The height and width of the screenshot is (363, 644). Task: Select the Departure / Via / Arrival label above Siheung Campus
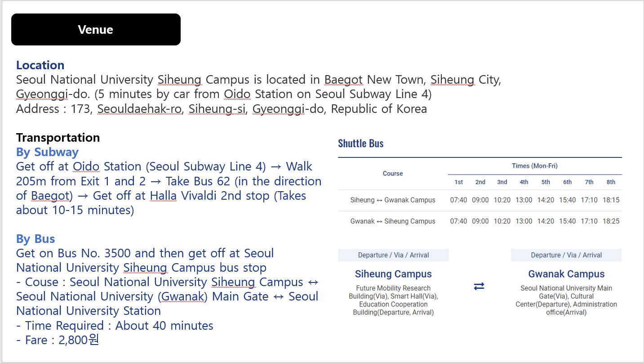(x=393, y=255)
